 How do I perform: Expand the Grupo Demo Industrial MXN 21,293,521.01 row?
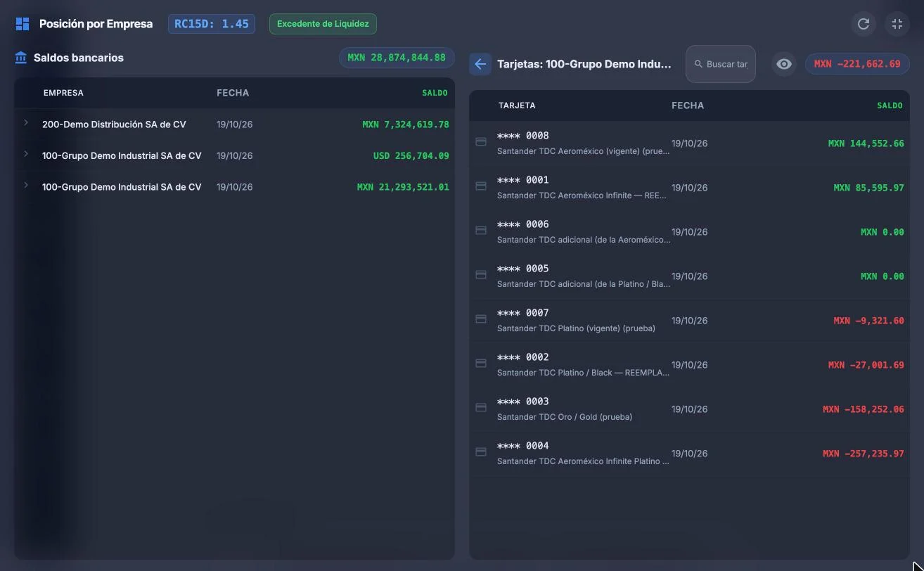(26, 185)
